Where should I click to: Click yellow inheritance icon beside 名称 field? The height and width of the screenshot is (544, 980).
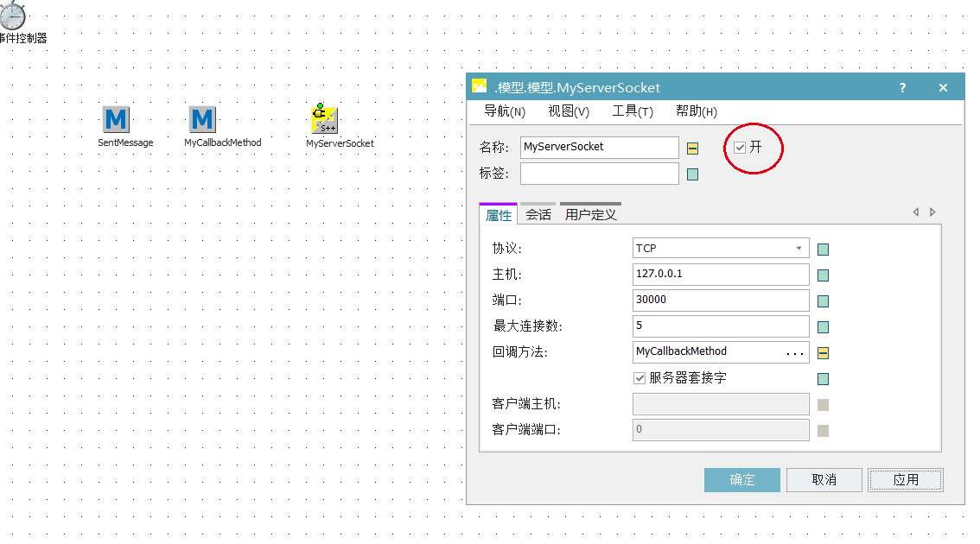pyautogui.click(x=693, y=148)
